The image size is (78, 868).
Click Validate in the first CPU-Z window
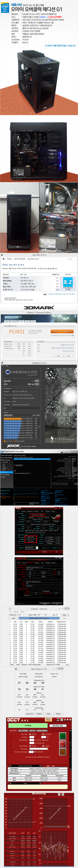(x=45, y=552)
